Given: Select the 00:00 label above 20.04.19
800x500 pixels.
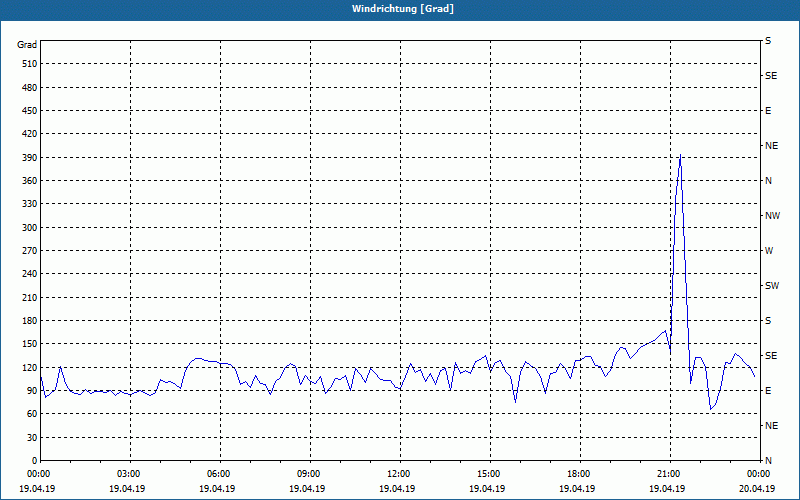Looking at the screenshot, I should click(759, 474).
